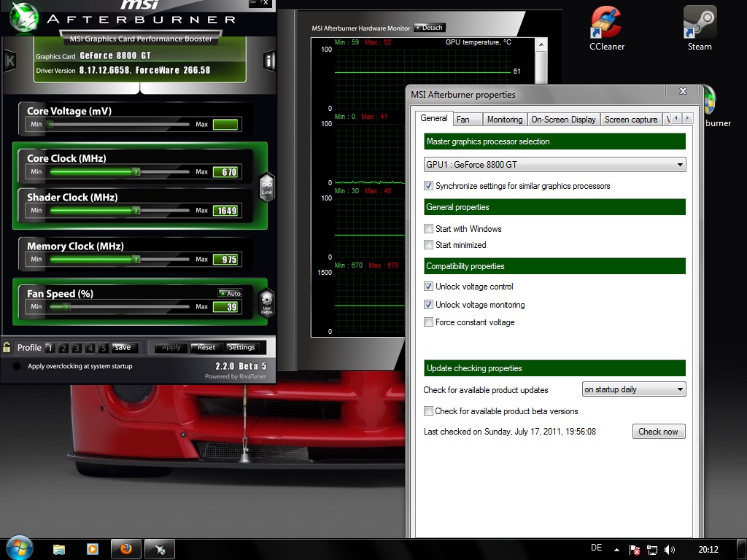Click the Fan Speed slider handle
Image resolution: width=747 pixels, height=560 pixels.
point(67,307)
